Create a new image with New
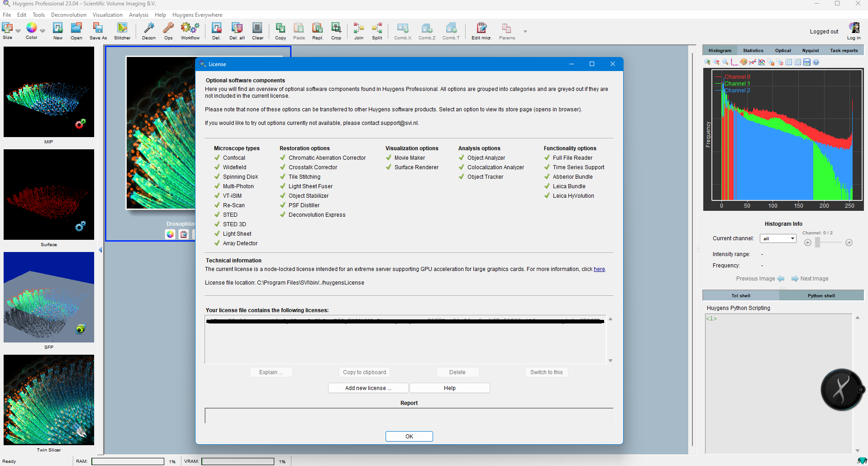Screen dimensions: 868x466 click(58, 31)
